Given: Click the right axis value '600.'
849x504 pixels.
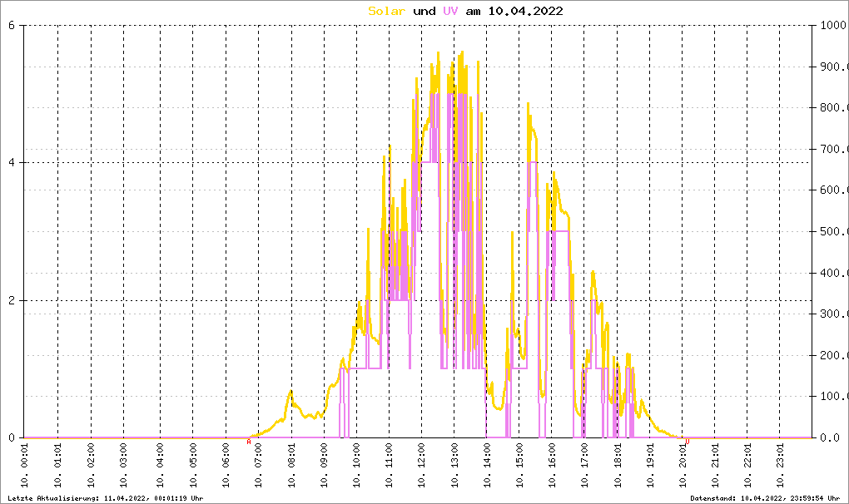Looking at the screenshot, I should pos(834,190).
